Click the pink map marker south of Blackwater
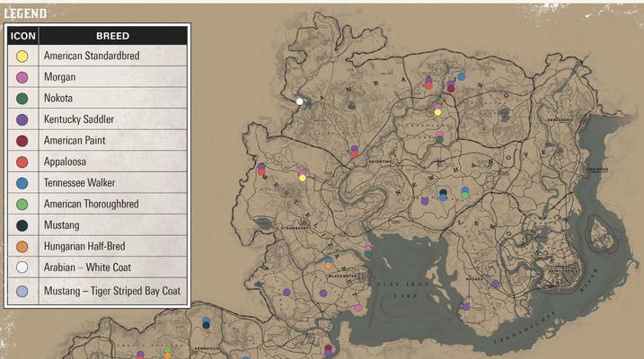 357,308
